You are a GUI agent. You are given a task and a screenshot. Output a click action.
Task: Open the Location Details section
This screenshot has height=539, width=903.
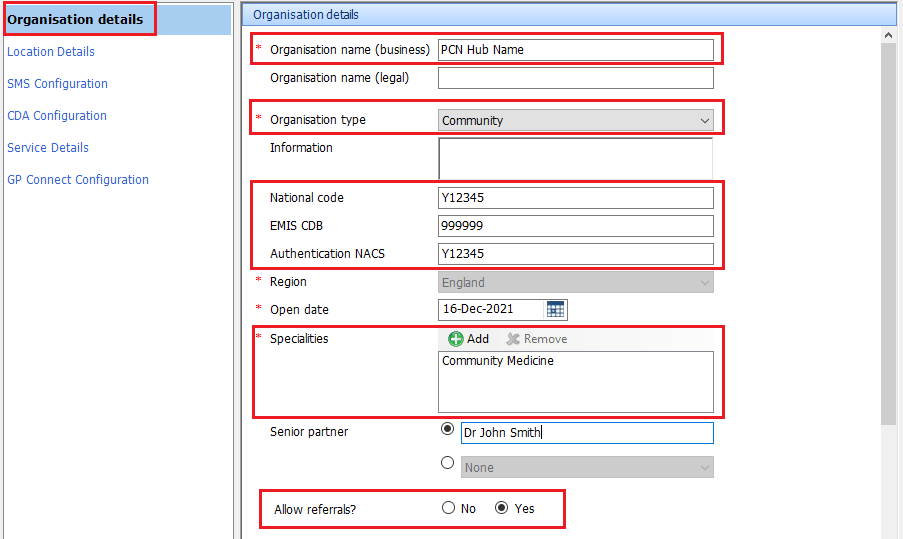51,52
